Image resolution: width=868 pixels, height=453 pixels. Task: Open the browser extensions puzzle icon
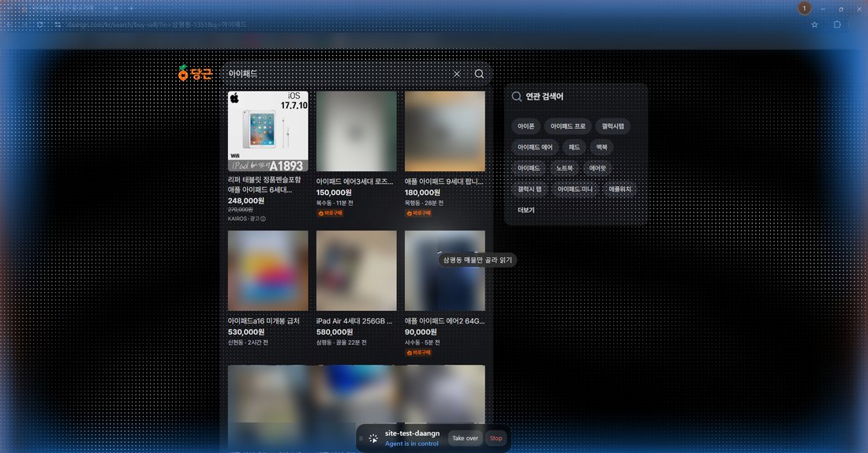tap(837, 24)
